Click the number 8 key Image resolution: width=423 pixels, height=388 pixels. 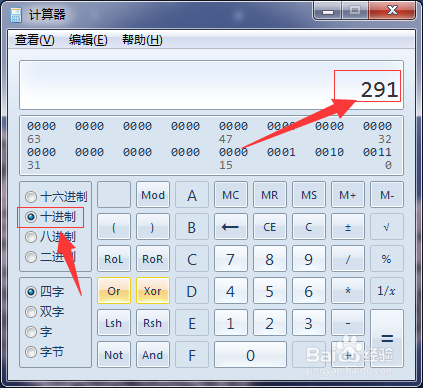coord(270,259)
